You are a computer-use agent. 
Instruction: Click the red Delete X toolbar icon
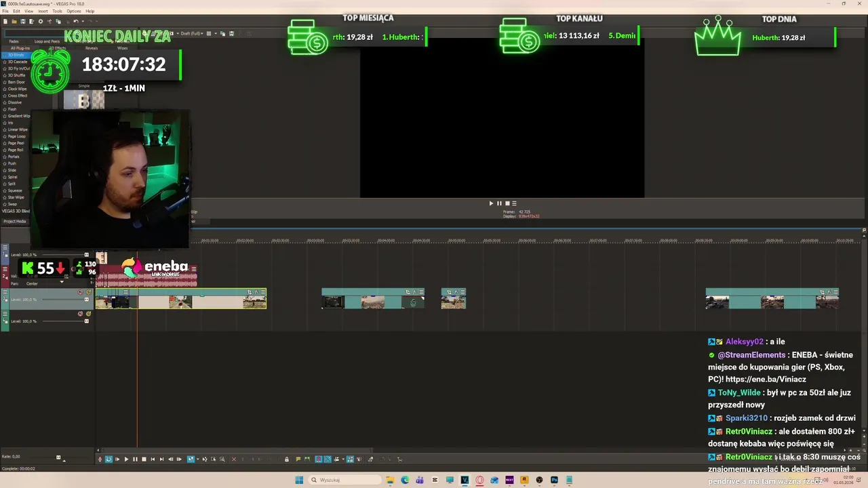[234, 459]
